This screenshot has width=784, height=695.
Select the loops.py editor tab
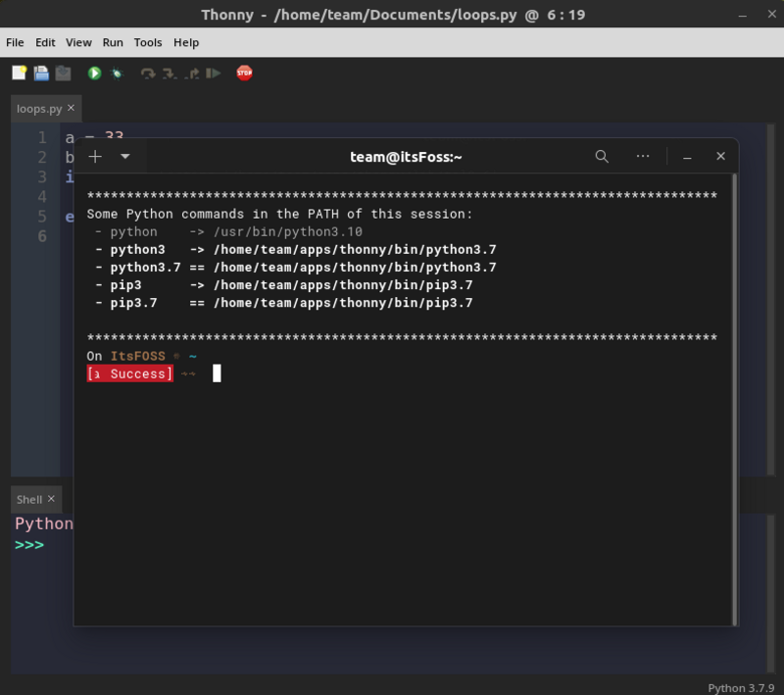point(37,109)
